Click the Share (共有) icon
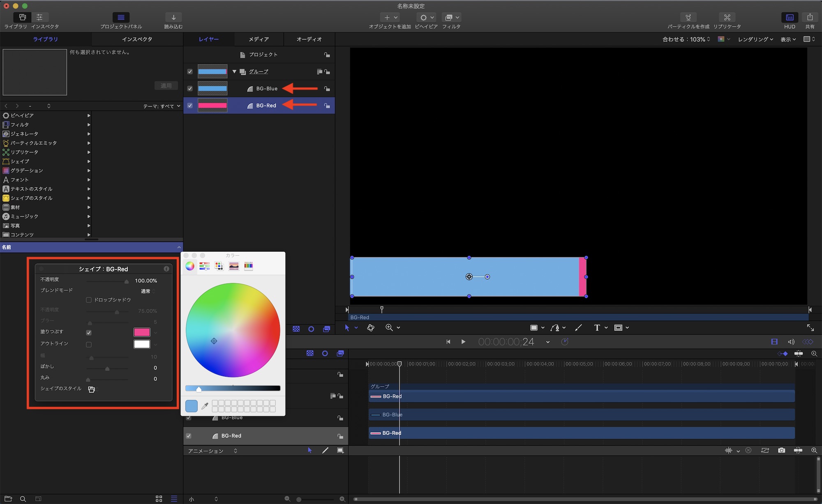The image size is (822, 504). (x=810, y=18)
